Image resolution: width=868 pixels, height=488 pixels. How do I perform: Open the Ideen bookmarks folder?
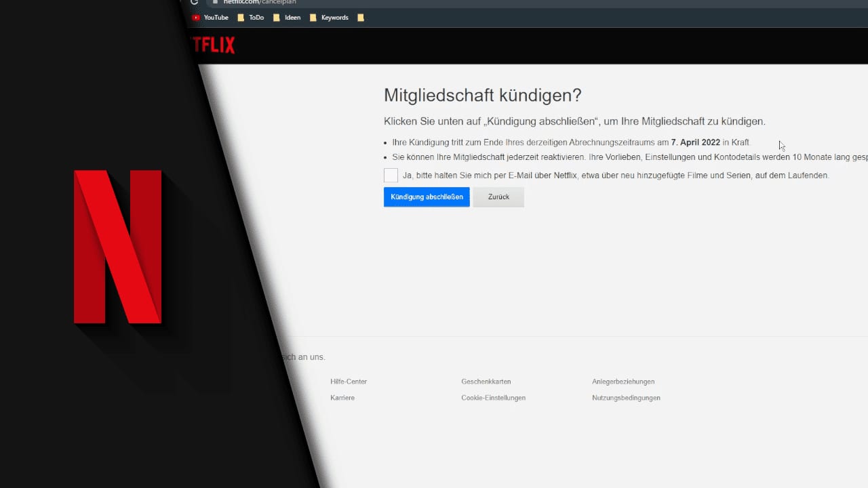[x=287, y=18]
